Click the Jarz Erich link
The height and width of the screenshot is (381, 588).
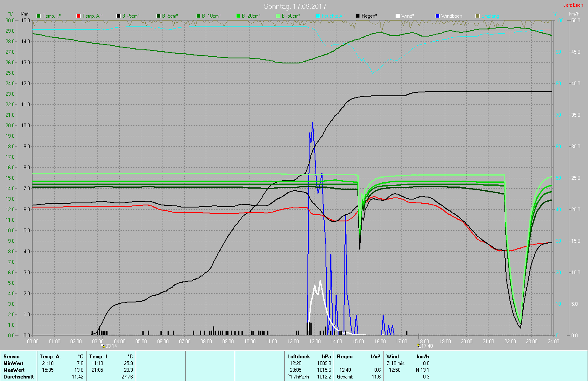point(573,5)
